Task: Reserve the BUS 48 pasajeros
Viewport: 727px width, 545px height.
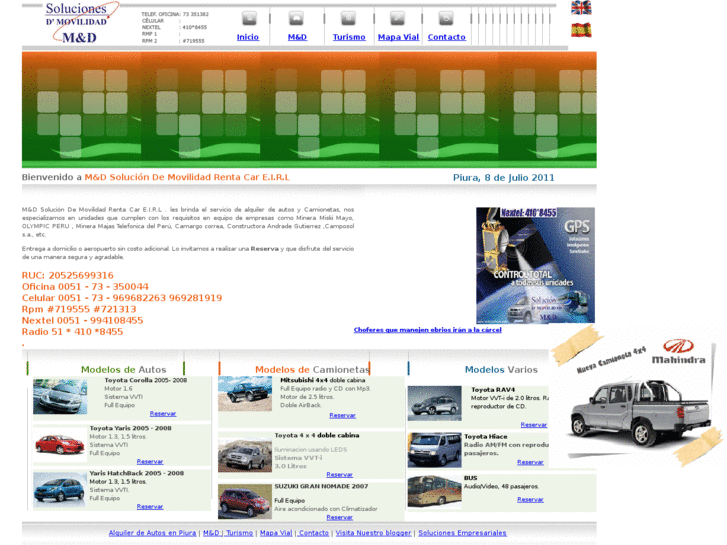Action: [530, 500]
